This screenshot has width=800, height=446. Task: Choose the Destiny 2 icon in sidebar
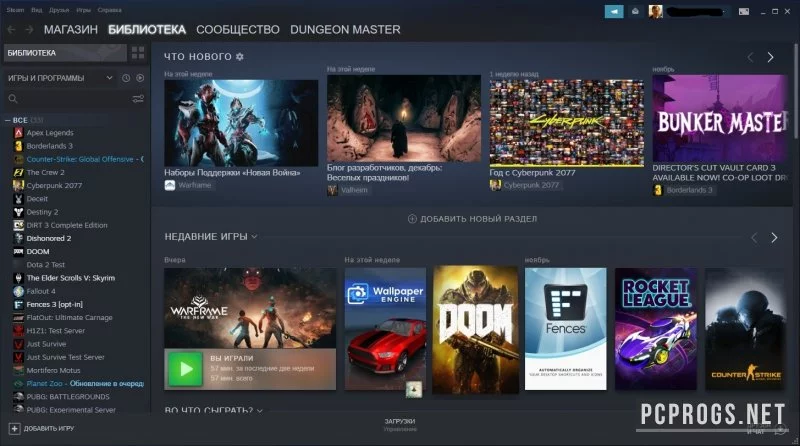click(x=18, y=212)
